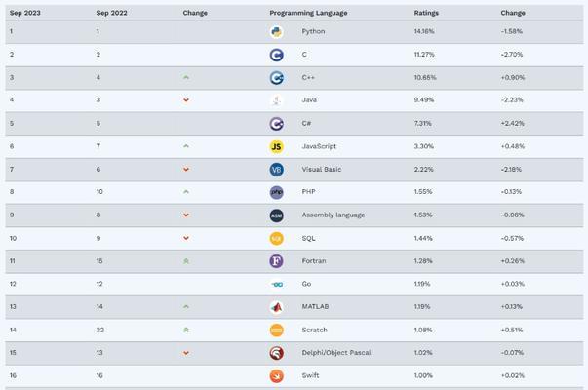Click the C language logo icon
588x390 pixels.
[x=276, y=56]
